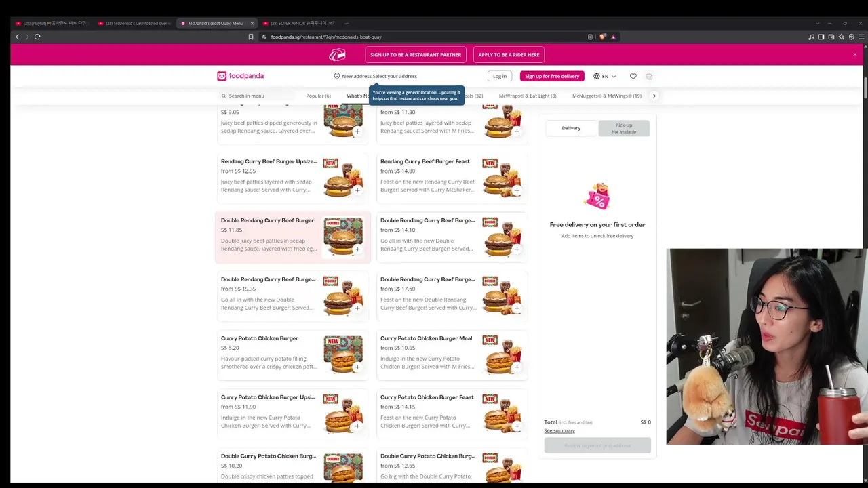868x488 pixels.
Task: Bookmark this page in the address bar
Action: (x=251, y=37)
